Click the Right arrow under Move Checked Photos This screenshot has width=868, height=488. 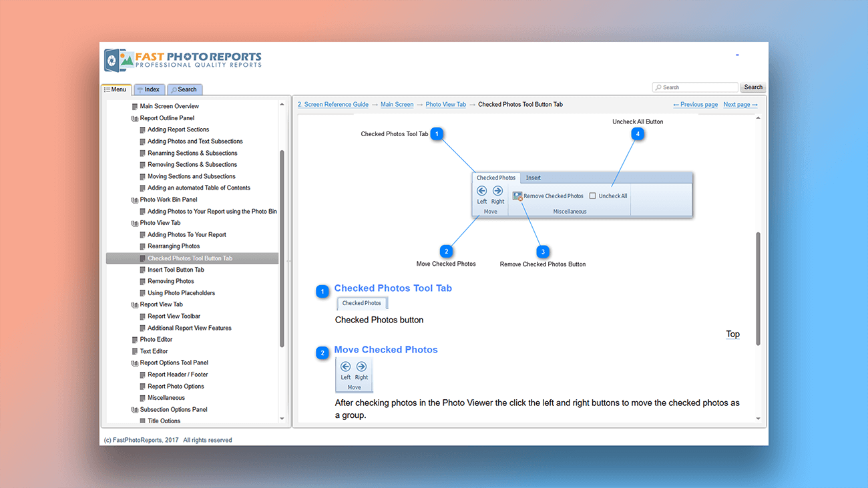coord(361,366)
